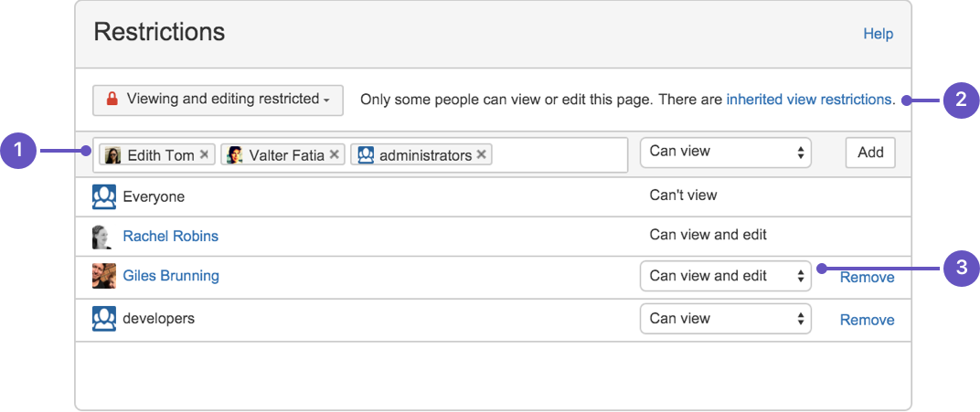
Task: Open developers' Can view permission dropdown
Action: [x=726, y=318]
